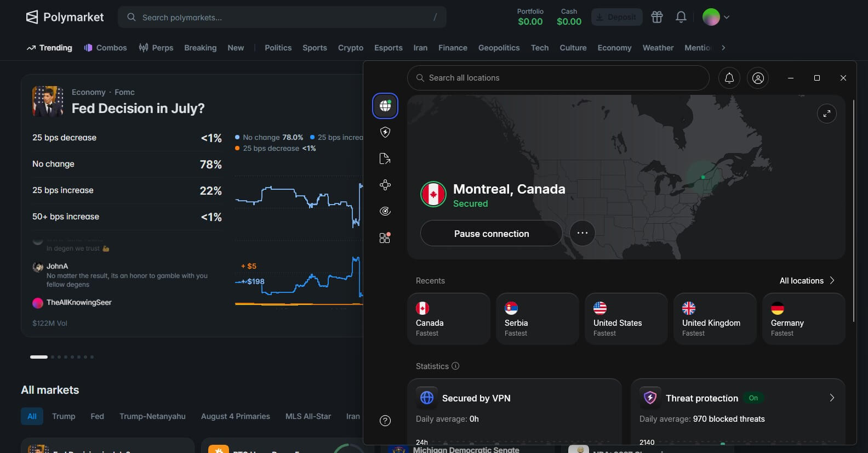The width and height of the screenshot is (868, 453).
Task: Open VPN help question mark icon
Action: pos(385,421)
